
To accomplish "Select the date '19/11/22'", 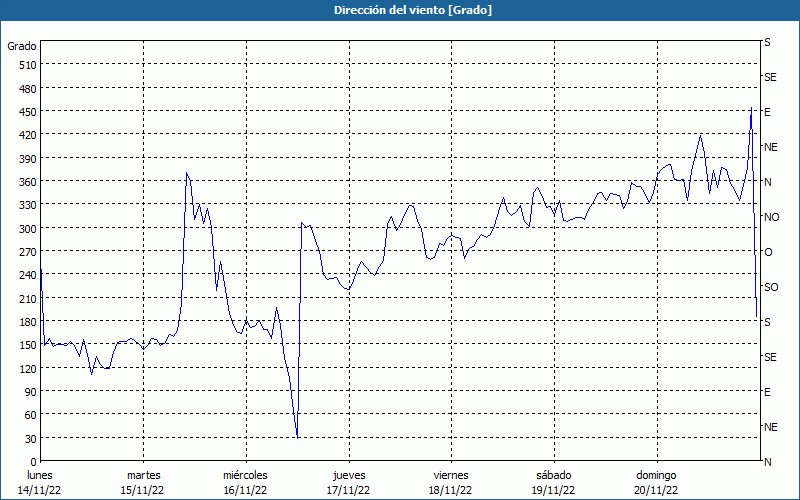I will 554,490.
